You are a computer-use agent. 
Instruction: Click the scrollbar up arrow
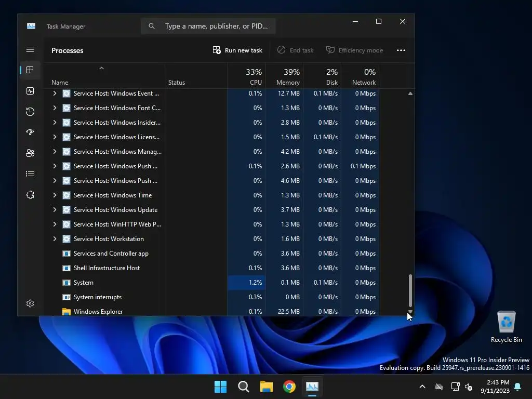point(410,94)
